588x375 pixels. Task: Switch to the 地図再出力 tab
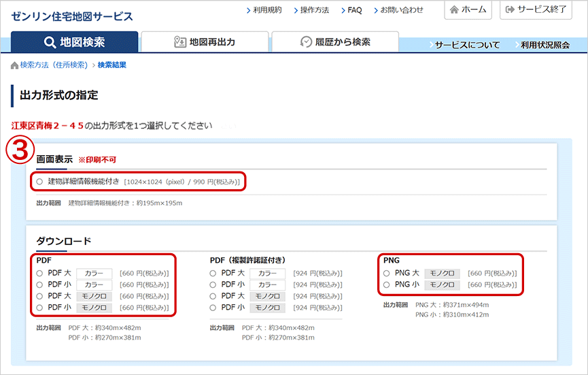(x=205, y=42)
